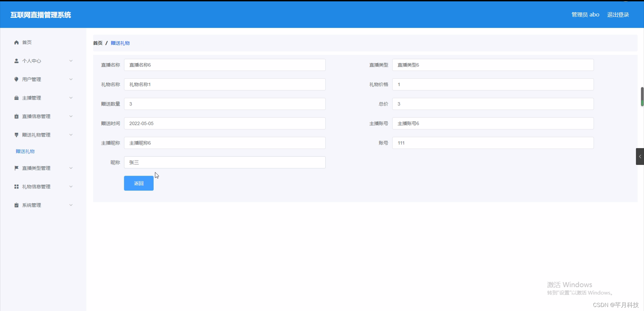Select the 赠送礼物管理 gift icon
This screenshot has height=311, width=644.
pyautogui.click(x=16, y=135)
